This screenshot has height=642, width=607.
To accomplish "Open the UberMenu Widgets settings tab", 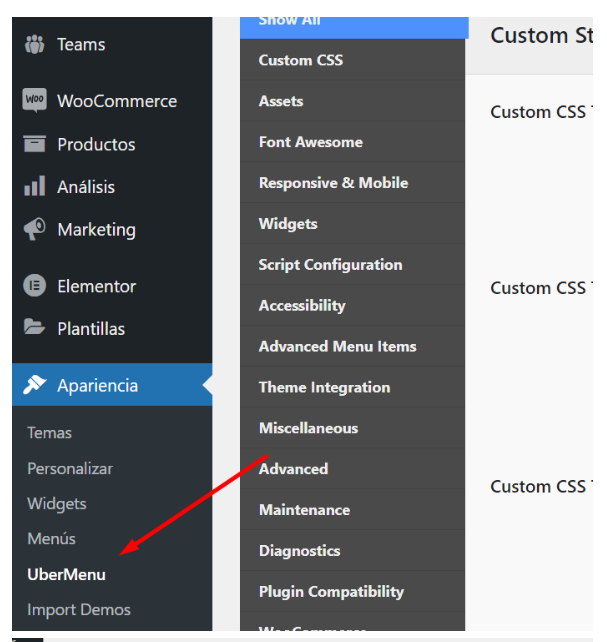I will tap(352, 224).
